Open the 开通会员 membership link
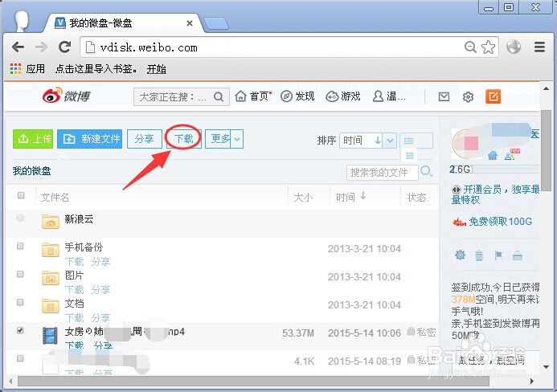 (x=496, y=194)
